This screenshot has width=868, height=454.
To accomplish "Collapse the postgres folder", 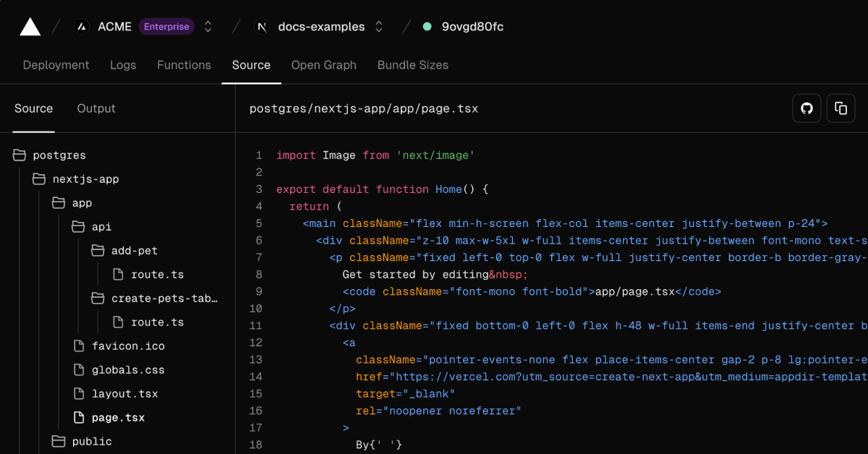I will point(20,155).
